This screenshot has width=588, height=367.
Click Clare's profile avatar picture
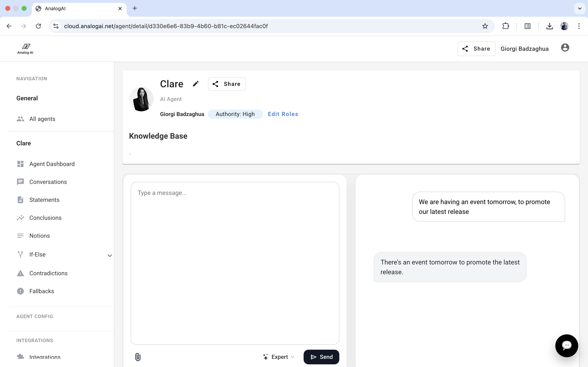pyautogui.click(x=141, y=99)
